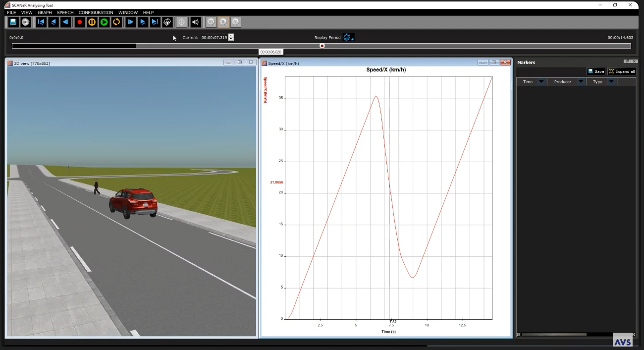Image resolution: width=644 pixels, height=350 pixels.
Task: Click the XY zoom magnifier icon
Action: pyautogui.click(x=212, y=22)
